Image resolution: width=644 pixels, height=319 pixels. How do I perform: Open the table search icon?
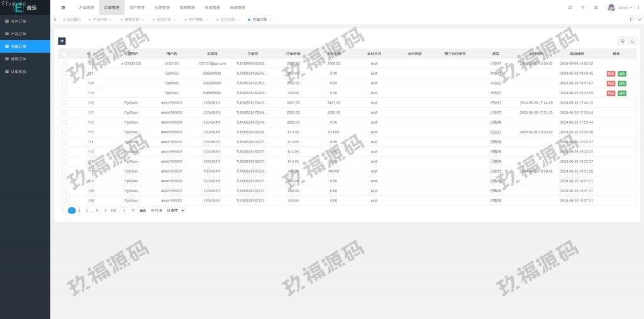[632, 41]
